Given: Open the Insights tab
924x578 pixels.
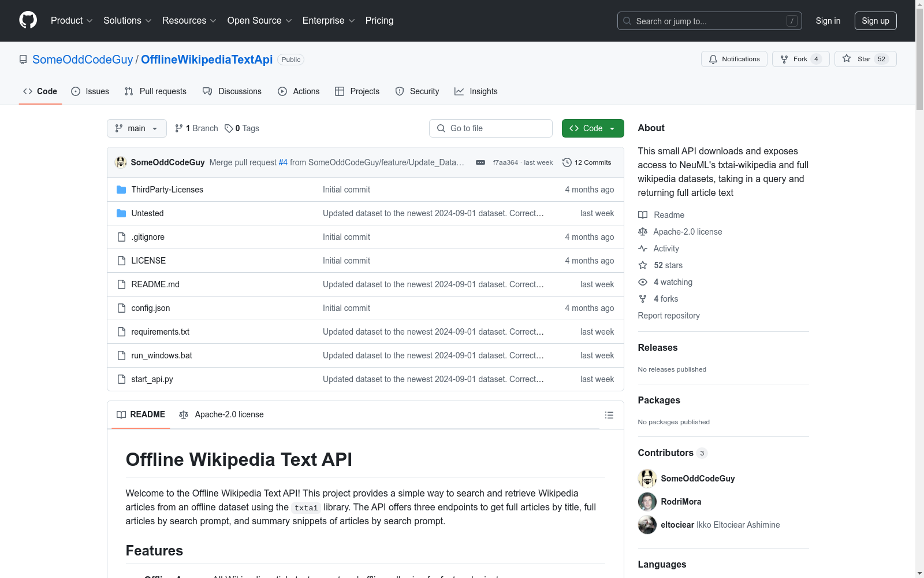Looking at the screenshot, I should 476,91.
